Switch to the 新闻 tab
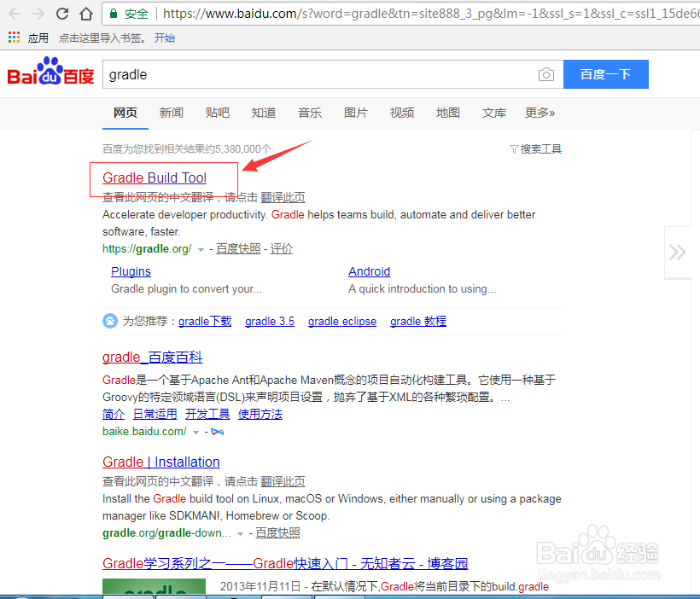 (x=172, y=113)
